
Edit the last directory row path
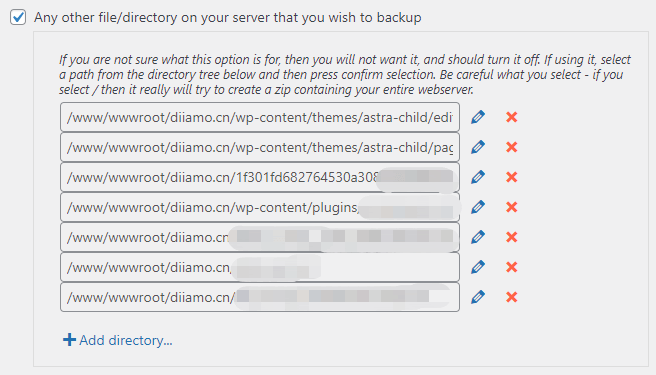coord(478,297)
